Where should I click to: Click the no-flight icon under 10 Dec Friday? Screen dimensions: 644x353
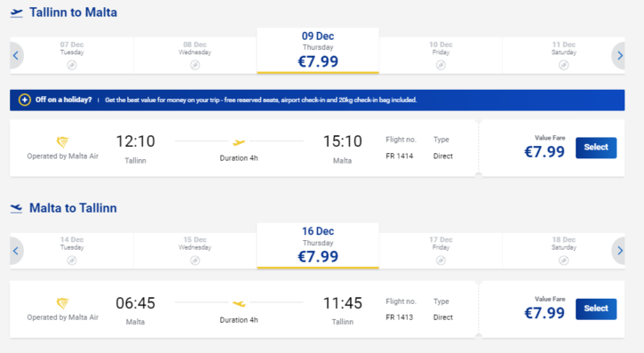pos(441,65)
